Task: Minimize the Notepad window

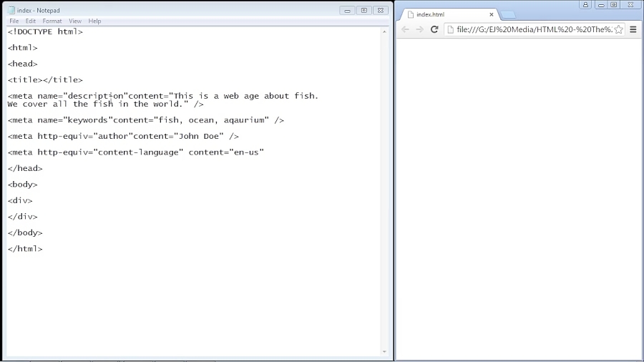Action: pos(347,10)
